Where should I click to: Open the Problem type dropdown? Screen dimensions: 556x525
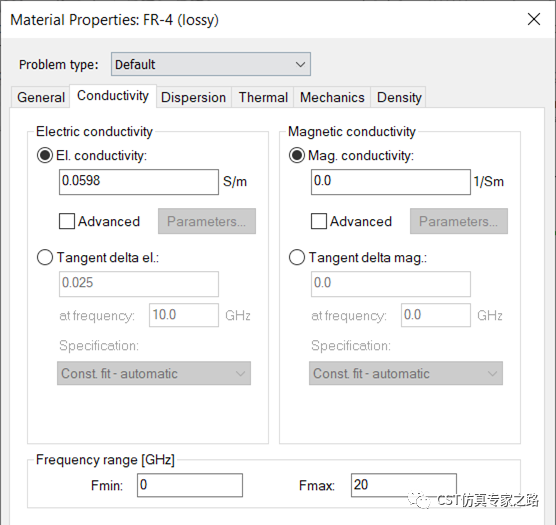tap(211, 64)
